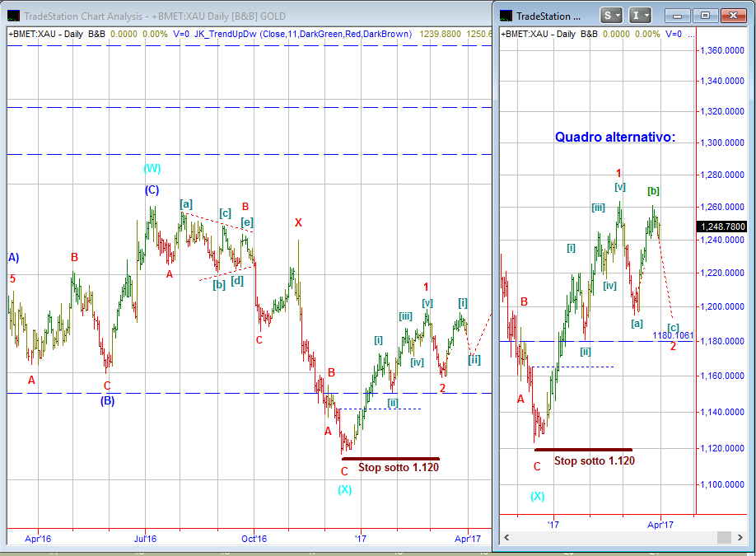
Task: Click TradeStation icon in right chart title bar
Action: pos(506,16)
